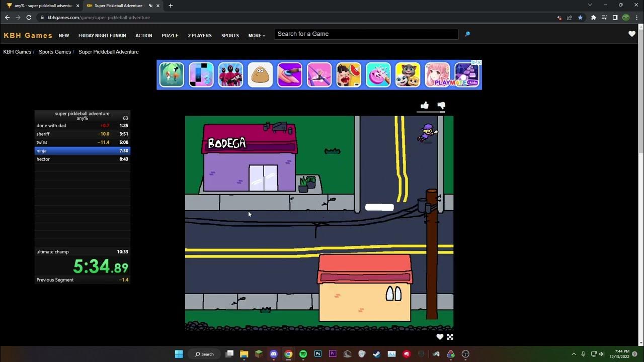The image size is (644, 362).
Task: Expand the tab search chevron in the title bar
Action: [x=590, y=5]
